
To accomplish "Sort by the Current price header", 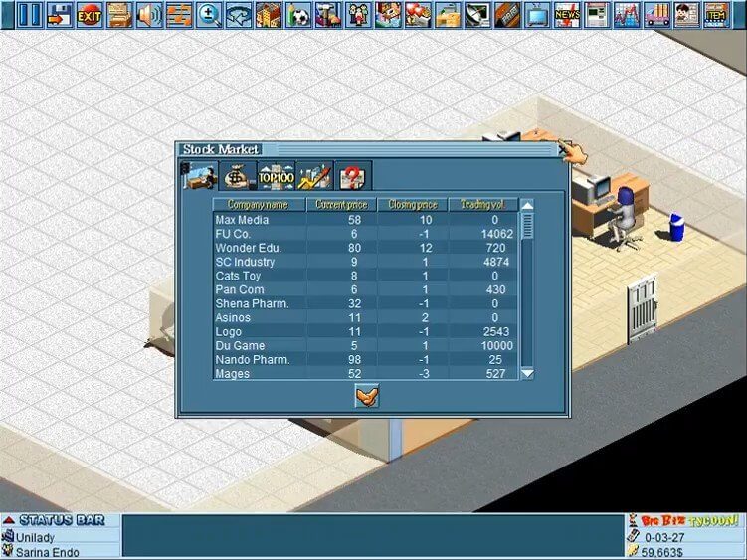I will tap(341, 205).
